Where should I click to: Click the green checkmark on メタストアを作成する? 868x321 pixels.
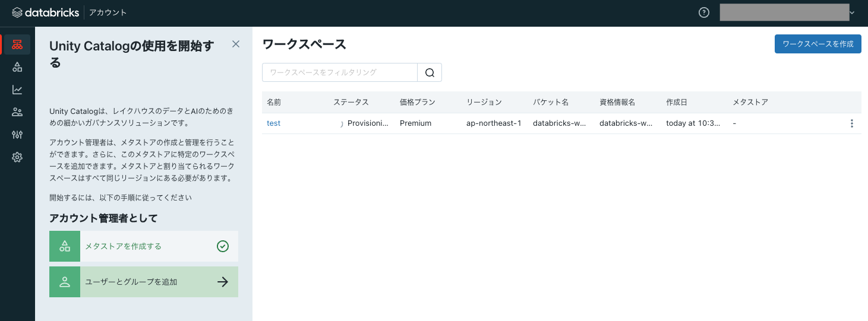click(223, 246)
